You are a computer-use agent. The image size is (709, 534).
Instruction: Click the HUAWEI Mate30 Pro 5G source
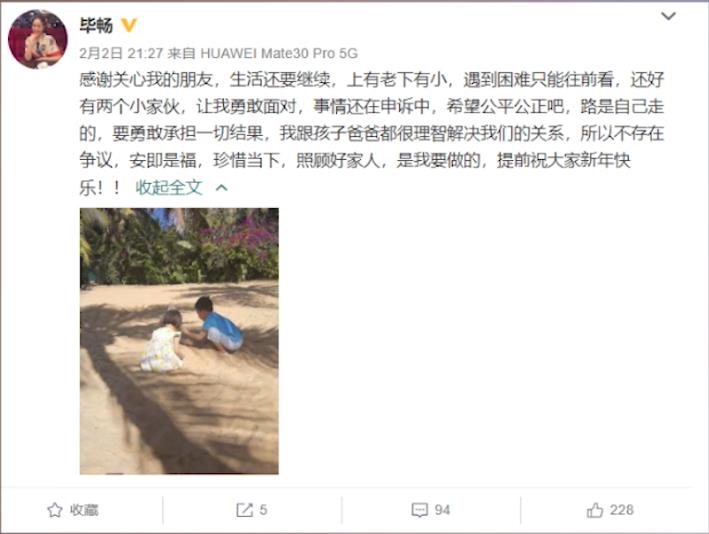(x=279, y=53)
